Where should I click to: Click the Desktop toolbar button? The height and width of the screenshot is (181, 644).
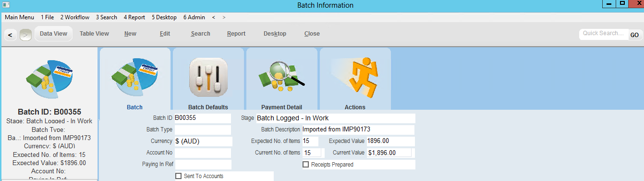tap(275, 34)
